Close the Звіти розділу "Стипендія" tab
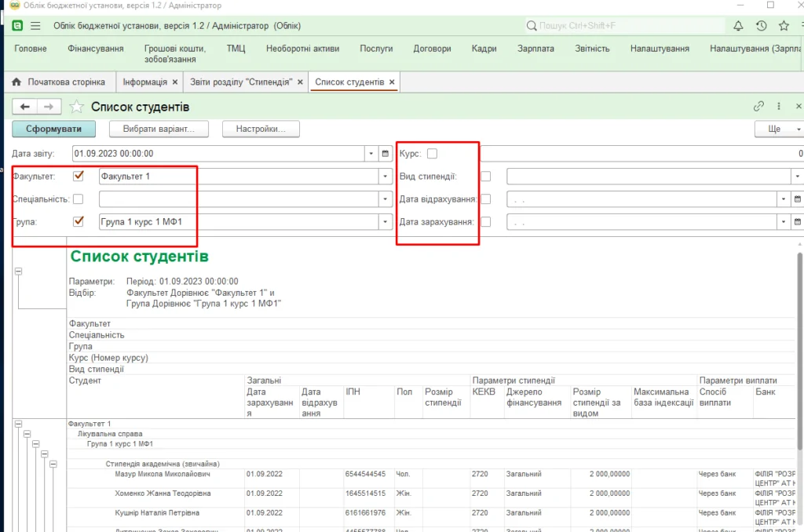This screenshot has height=532, width=804. pyautogui.click(x=300, y=82)
